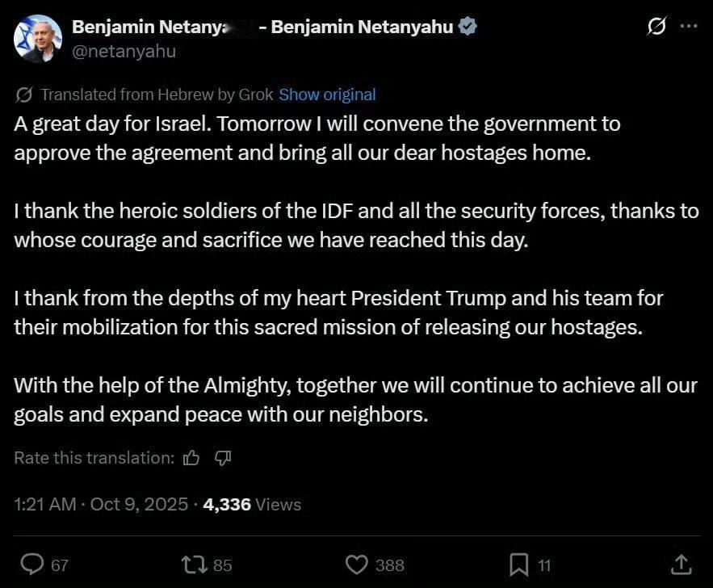The height and width of the screenshot is (588, 713).
Task: Open Netanyahu's profile picture
Action: (x=38, y=39)
